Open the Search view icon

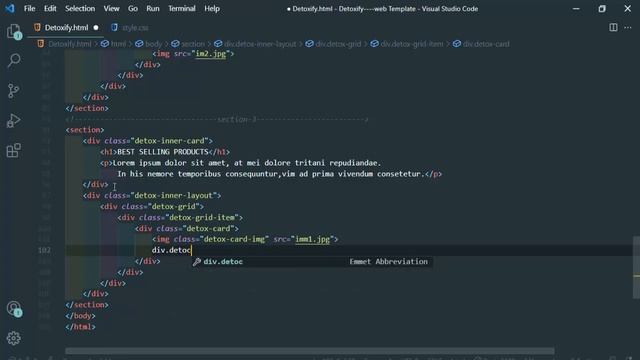[x=13, y=61]
